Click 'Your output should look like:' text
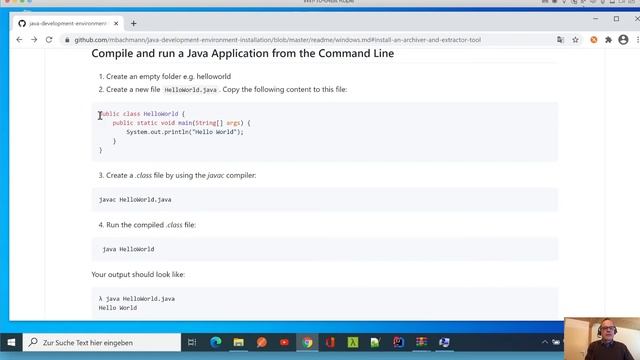The image size is (640, 360). pos(138,274)
